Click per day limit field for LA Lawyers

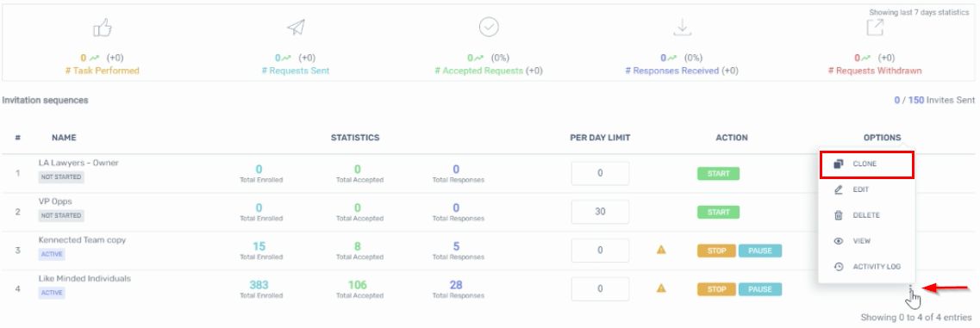click(x=600, y=173)
